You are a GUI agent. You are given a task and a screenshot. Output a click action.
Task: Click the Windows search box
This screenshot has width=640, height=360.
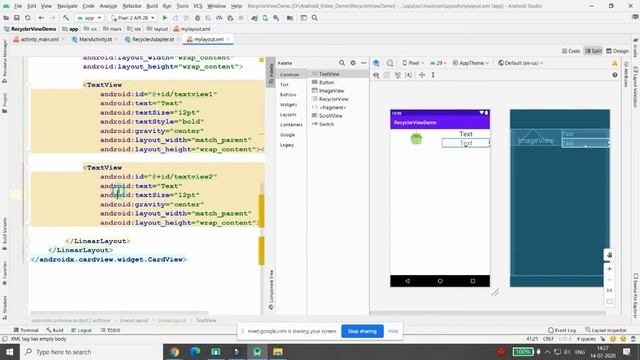pyautogui.click(x=91, y=352)
